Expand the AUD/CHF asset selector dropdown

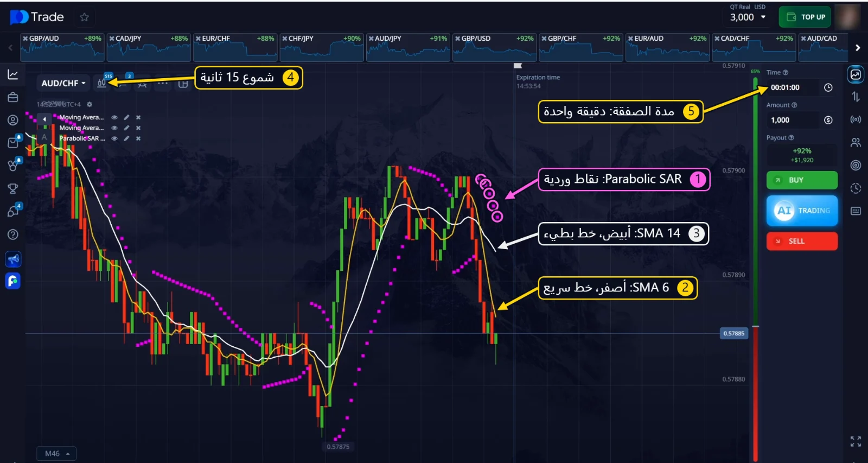click(63, 83)
